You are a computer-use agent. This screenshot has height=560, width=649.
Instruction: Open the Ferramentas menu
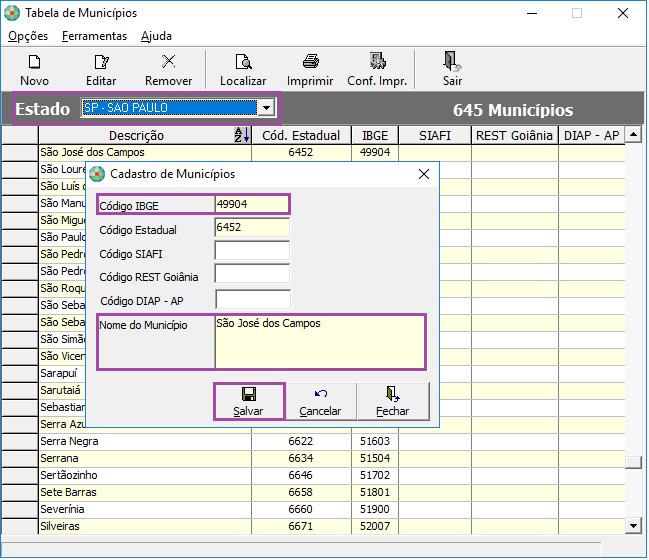coord(94,36)
